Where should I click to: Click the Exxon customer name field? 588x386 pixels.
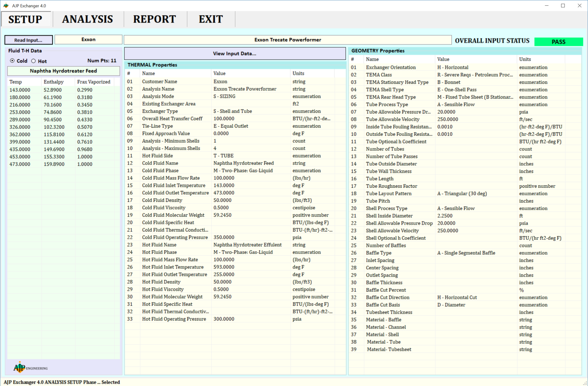(88, 39)
